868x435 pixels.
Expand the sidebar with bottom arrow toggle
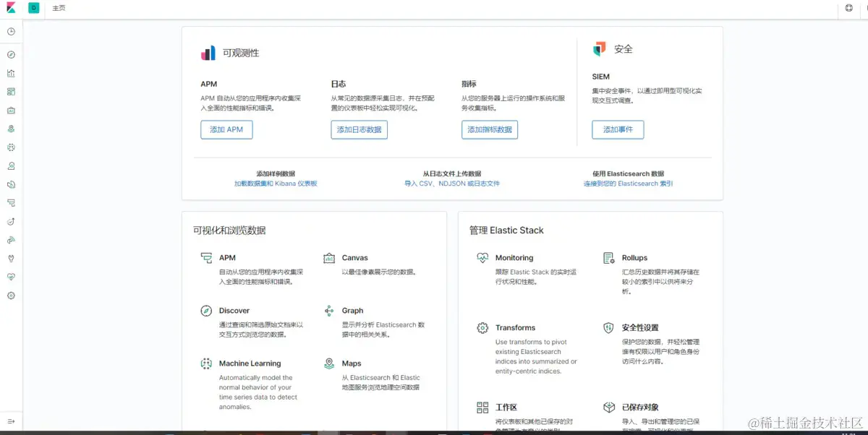pos(11,421)
